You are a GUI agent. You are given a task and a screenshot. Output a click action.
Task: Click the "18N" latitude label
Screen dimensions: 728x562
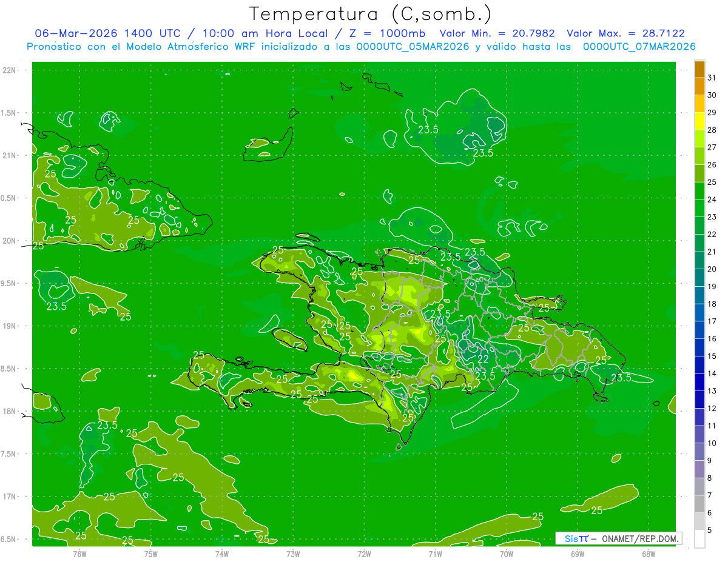pyautogui.click(x=10, y=411)
